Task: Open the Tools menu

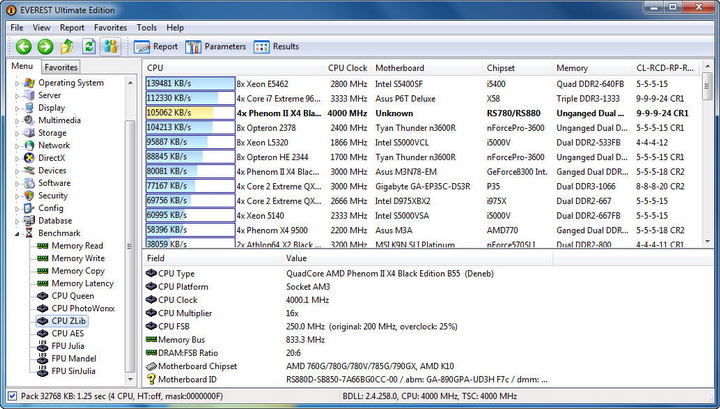Action: (146, 28)
